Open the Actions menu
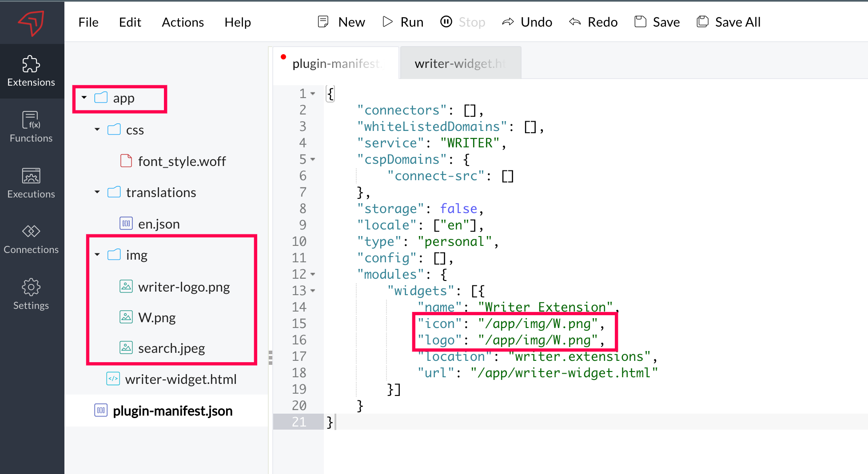The height and width of the screenshot is (474, 868). click(183, 22)
